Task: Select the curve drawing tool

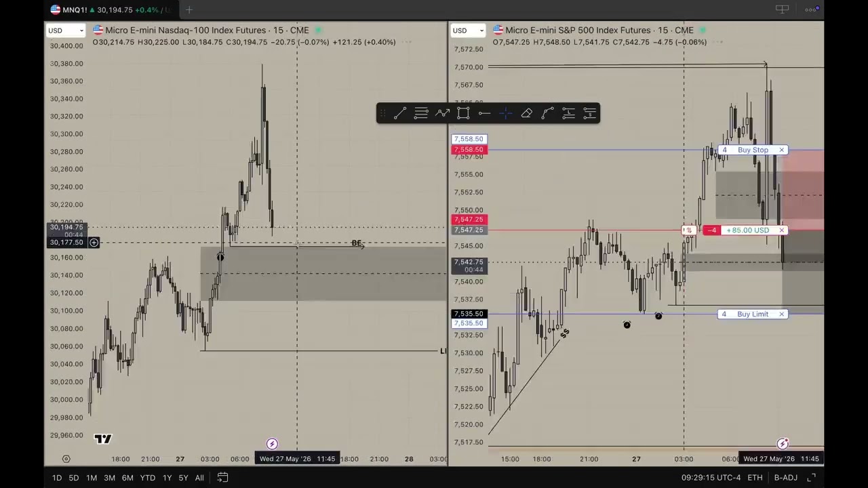Action: click(548, 113)
